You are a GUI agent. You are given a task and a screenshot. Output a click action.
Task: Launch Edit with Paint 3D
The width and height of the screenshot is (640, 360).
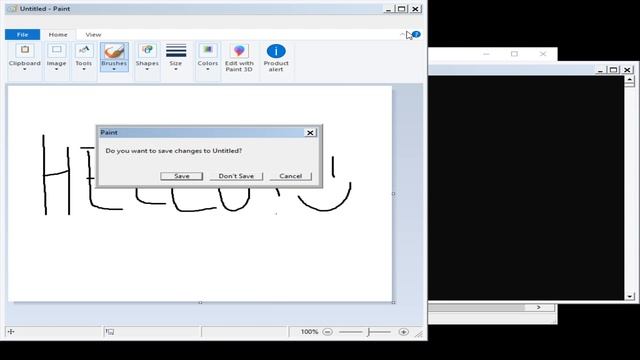point(239,58)
